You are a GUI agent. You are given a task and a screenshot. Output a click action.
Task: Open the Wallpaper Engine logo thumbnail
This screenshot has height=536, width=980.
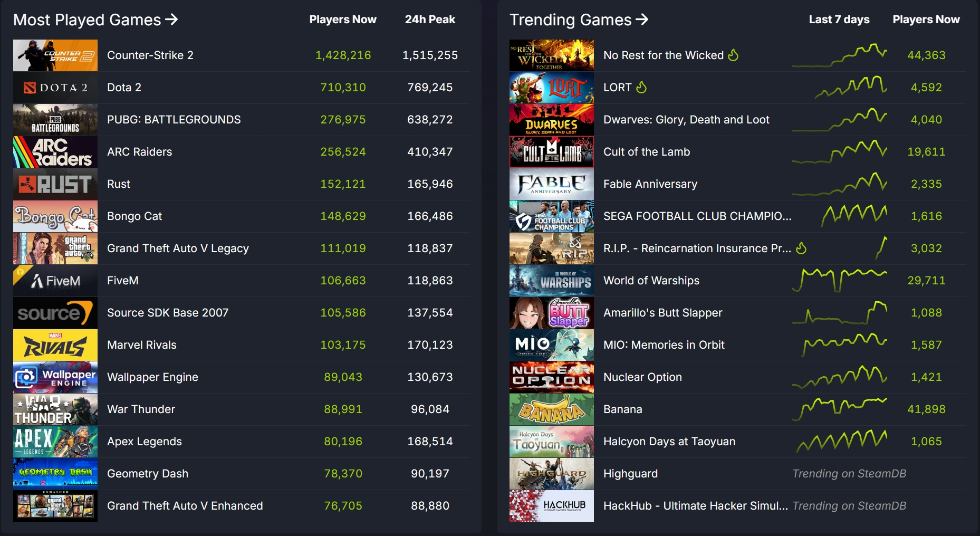point(55,377)
